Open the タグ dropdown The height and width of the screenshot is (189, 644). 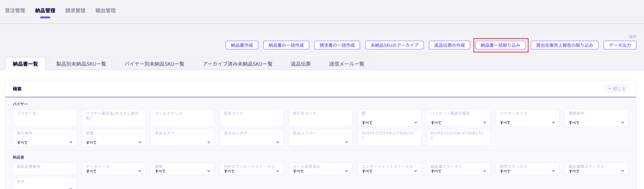pos(45,184)
